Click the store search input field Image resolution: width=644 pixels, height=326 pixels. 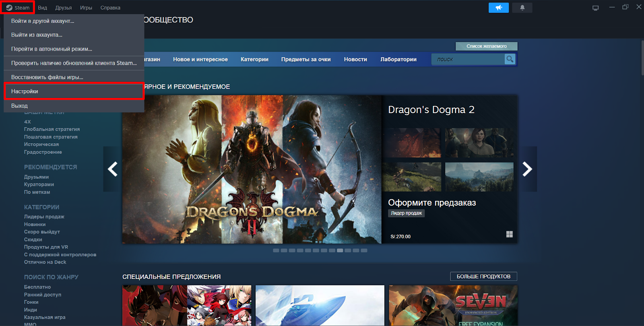[x=468, y=59]
